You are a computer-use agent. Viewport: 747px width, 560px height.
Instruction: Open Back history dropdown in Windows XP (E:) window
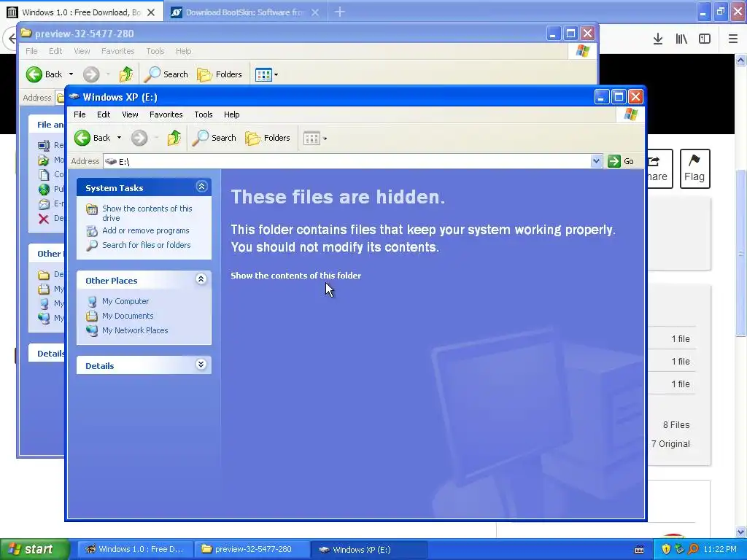[119, 138]
